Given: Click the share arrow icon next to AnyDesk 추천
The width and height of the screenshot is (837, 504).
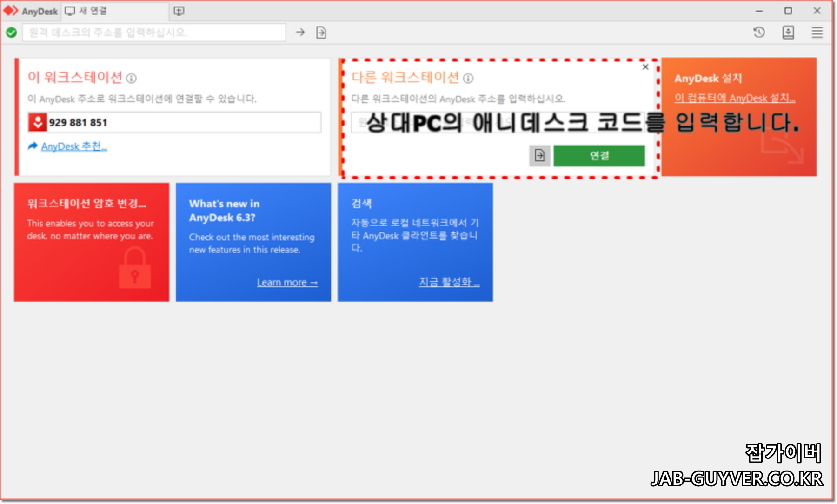Looking at the screenshot, I should point(33,146).
